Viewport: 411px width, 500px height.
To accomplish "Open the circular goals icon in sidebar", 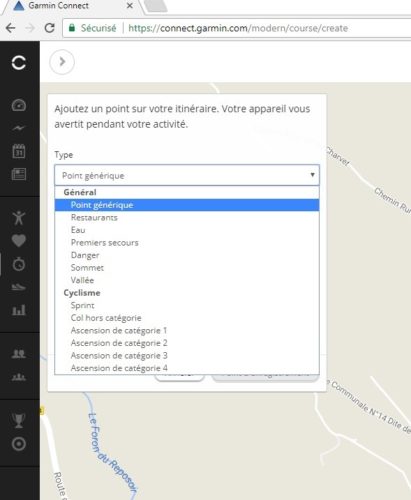I will [x=19, y=444].
